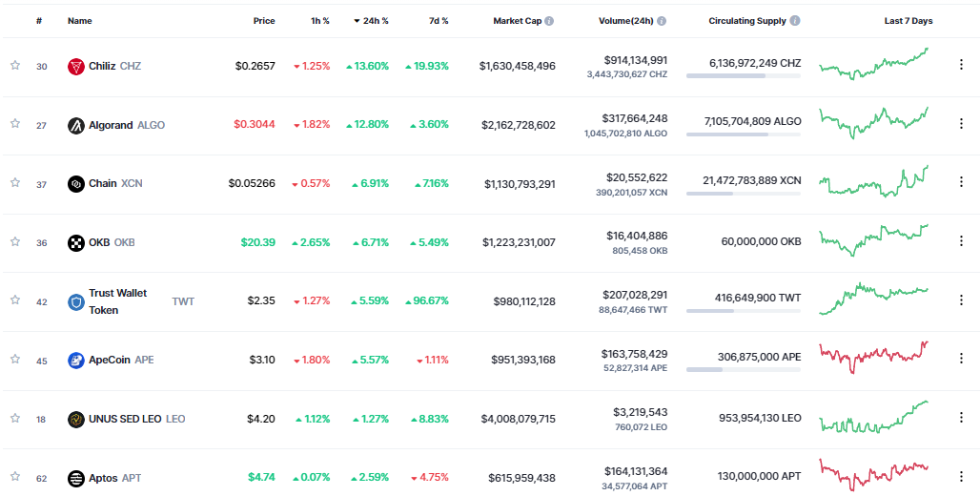Open more options menu for Aptos
980x496 pixels.
[961, 477]
